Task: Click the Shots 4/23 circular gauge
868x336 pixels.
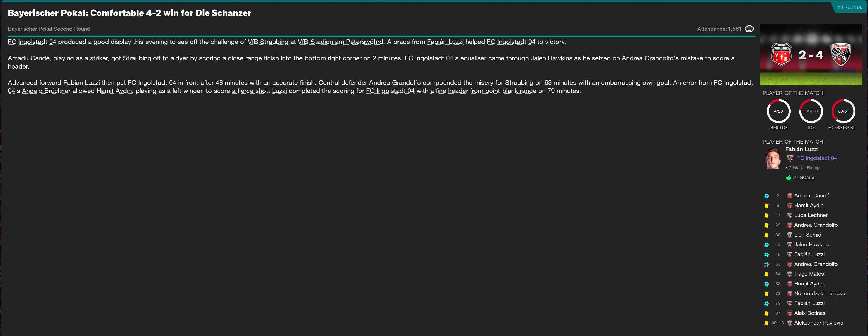Action: click(778, 111)
